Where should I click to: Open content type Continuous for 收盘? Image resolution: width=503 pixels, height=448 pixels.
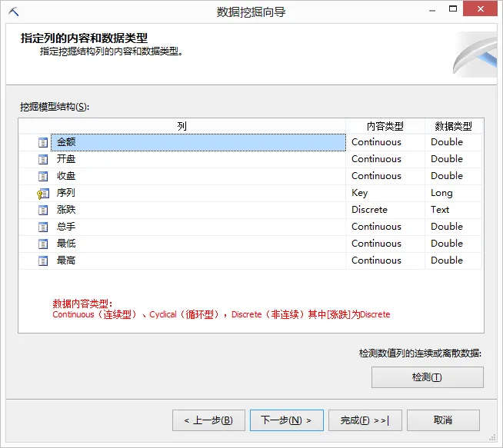point(385,176)
